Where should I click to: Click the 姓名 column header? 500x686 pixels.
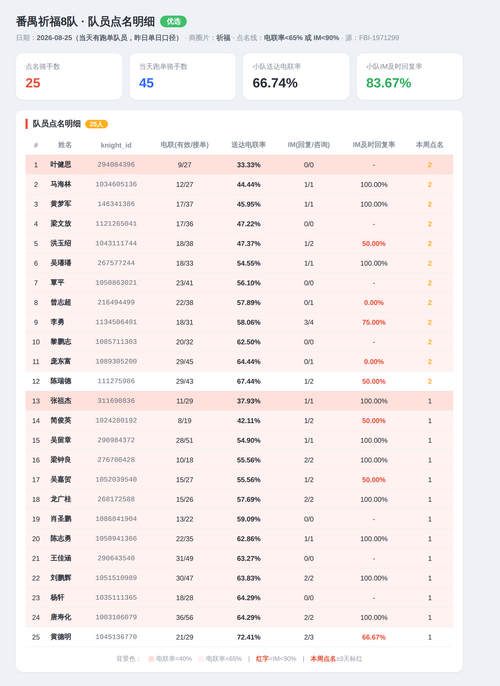coord(65,145)
